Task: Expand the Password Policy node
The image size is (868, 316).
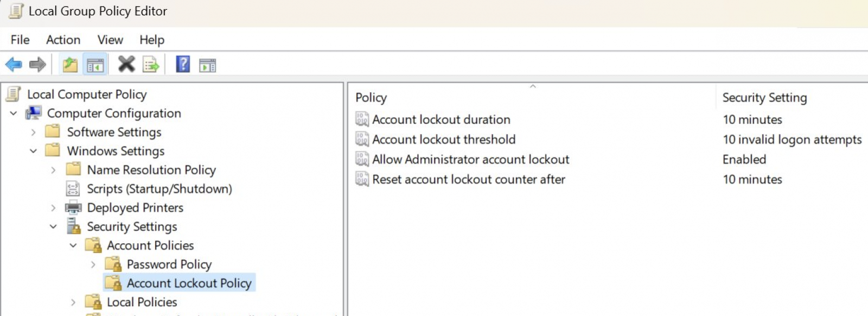Action: pyautogui.click(x=93, y=264)
